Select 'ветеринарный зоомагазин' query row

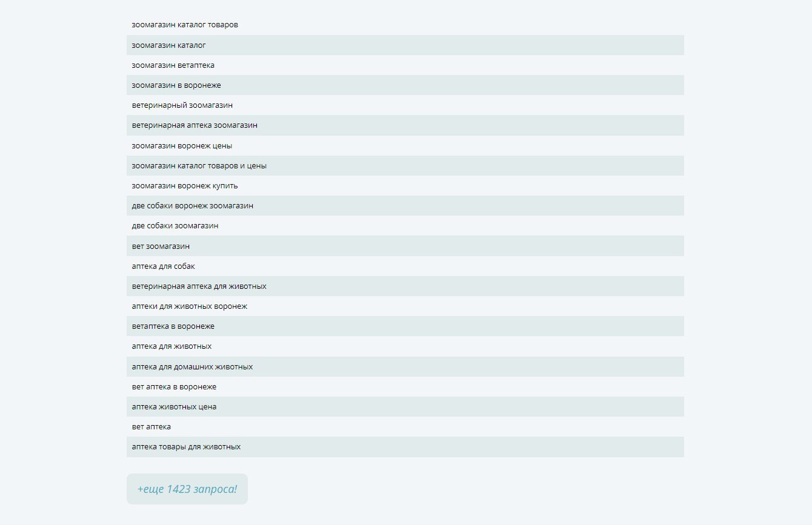[405, 105]
